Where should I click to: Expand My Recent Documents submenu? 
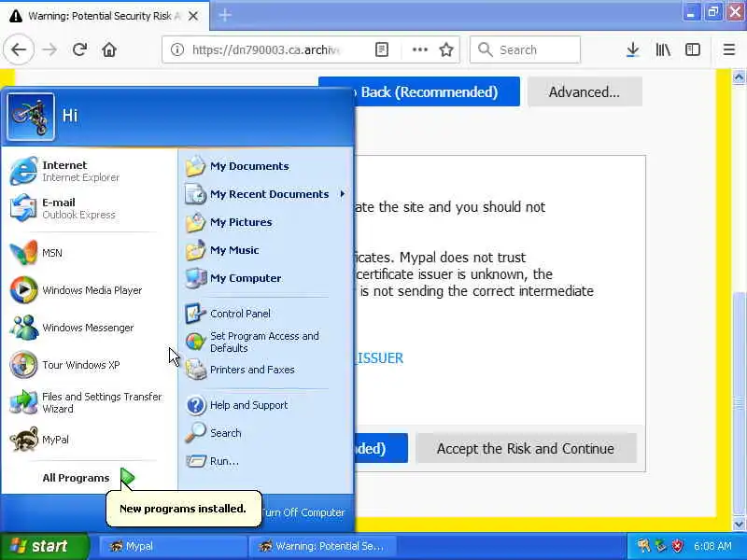pyautogui.click(x=266, y=194)
